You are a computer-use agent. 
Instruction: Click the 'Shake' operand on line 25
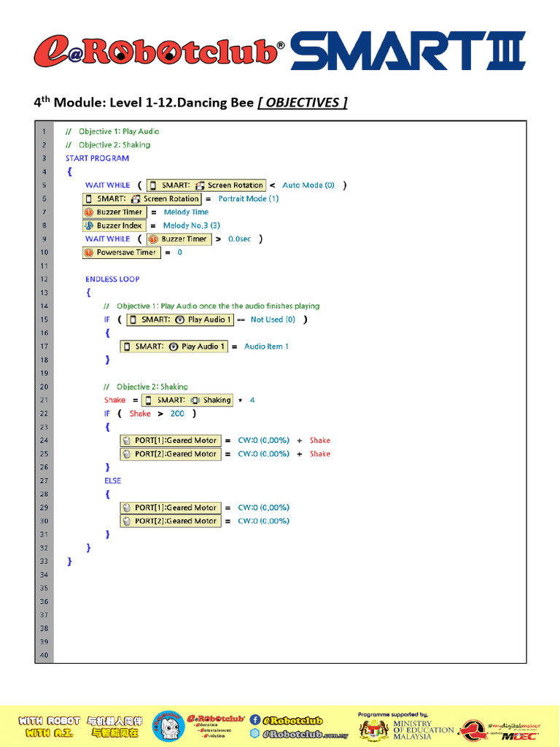pos(320,454)
